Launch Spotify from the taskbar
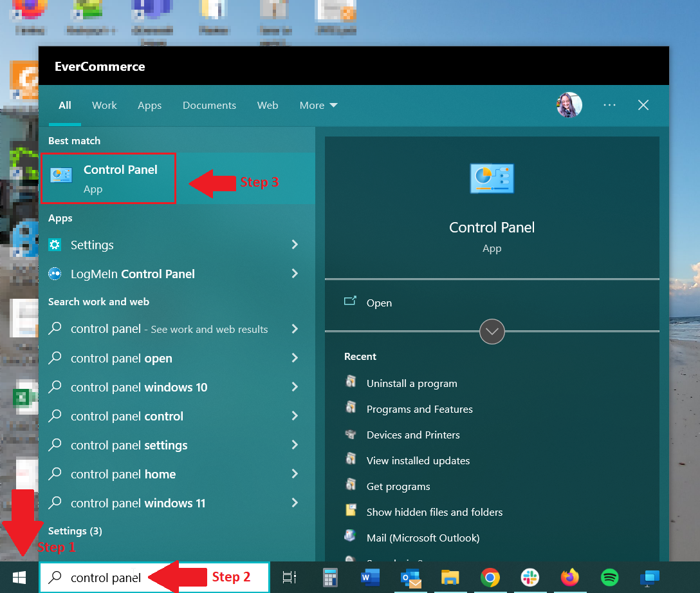The height and width of the screenshot is (593, 700). tap(609, 578)
